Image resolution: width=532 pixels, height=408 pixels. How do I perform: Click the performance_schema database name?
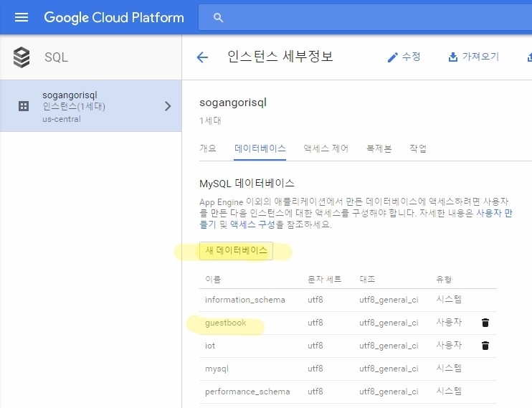[x=247, y=392]
